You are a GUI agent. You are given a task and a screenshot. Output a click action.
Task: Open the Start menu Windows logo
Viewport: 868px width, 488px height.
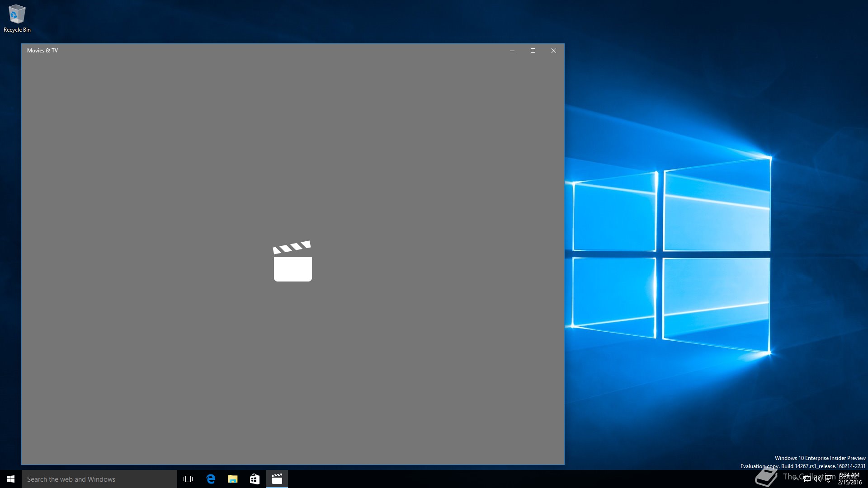click(11, 479)
